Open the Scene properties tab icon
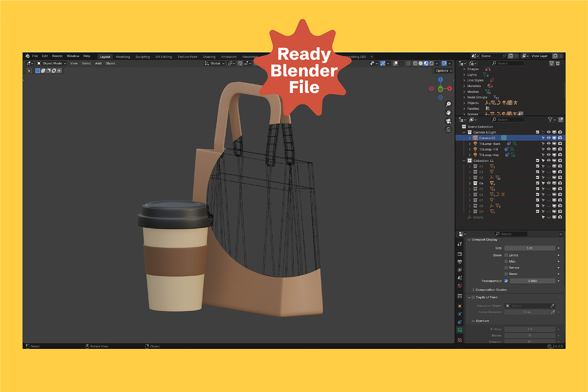Screen dimensions: 588x392 460,277
